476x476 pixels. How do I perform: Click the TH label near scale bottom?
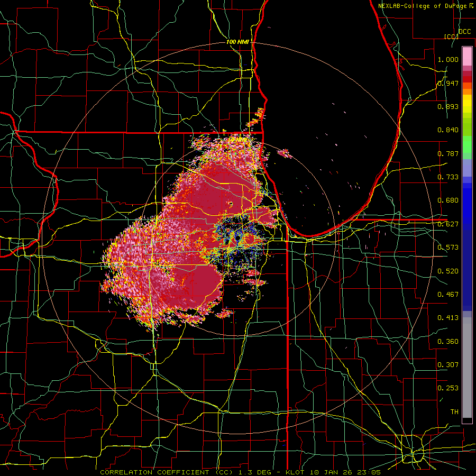pos(454,412)
